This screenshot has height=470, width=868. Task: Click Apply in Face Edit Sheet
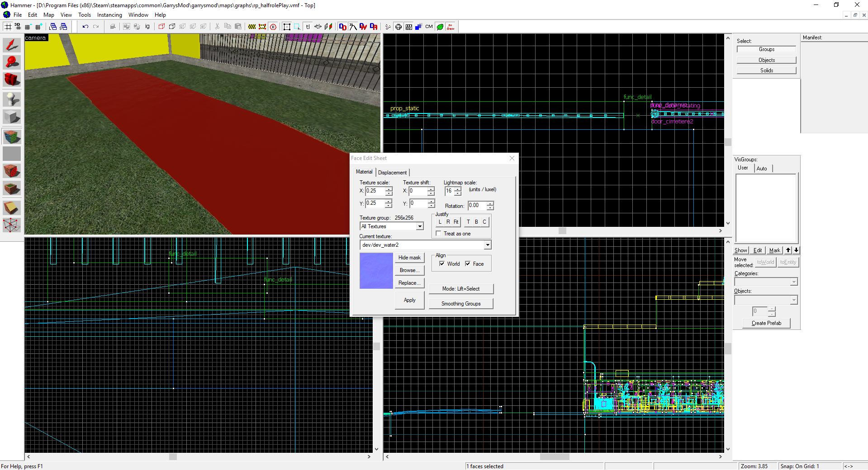tap(409, 300)
